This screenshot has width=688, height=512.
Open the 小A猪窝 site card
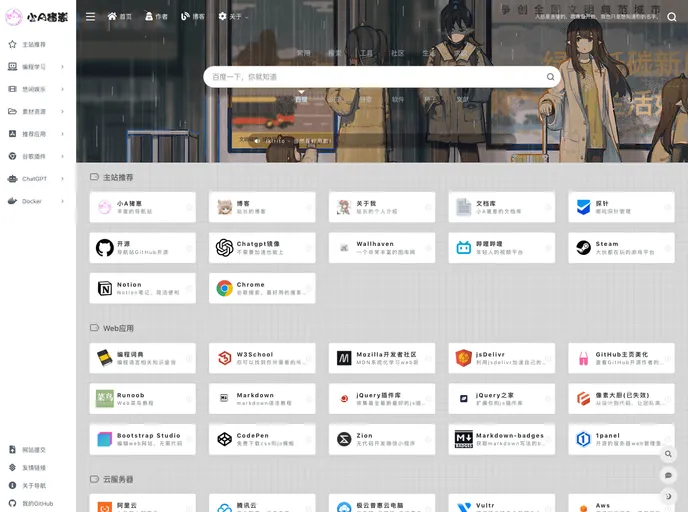tap(143, 207)
